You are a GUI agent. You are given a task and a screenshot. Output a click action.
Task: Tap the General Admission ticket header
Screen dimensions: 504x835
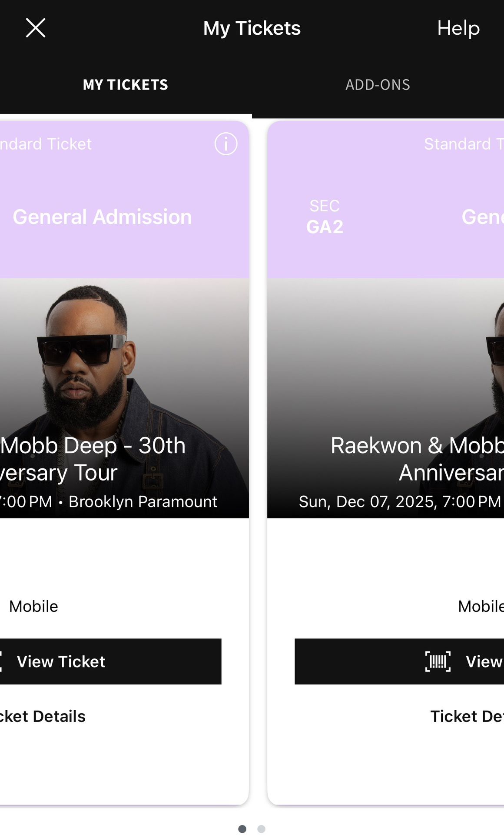tap(103, 217)
